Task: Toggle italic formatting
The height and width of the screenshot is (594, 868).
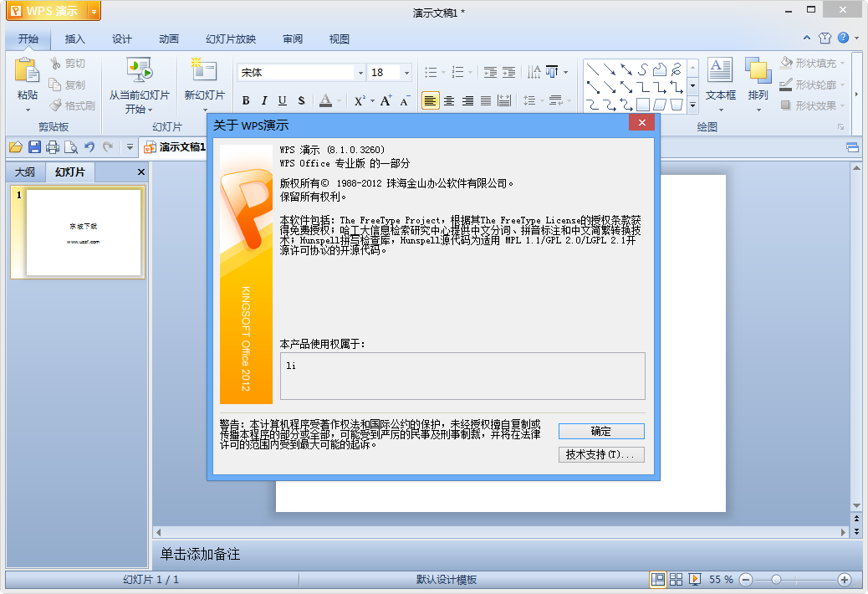Action: click(x=263, y=100)
